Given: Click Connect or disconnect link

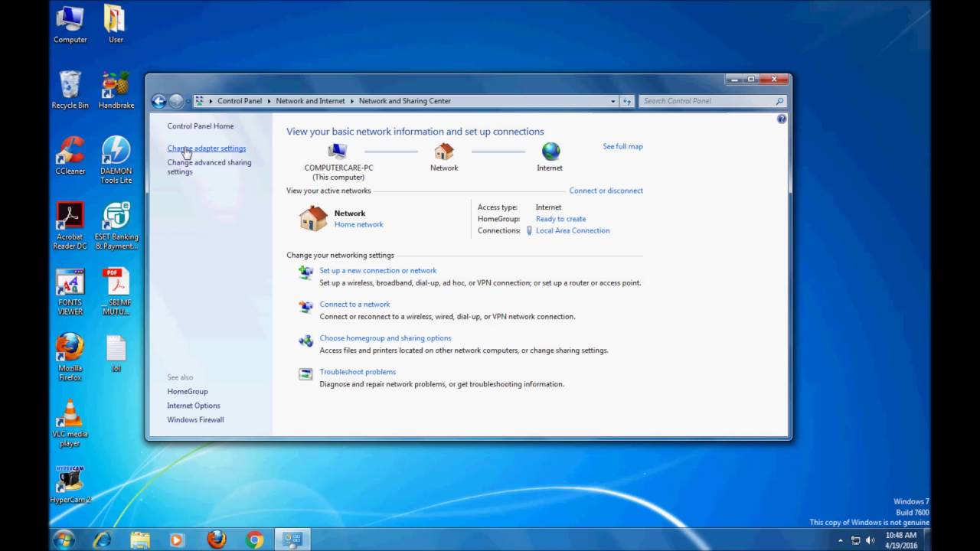Looking at the screenshot, I should tap(606, 191).
